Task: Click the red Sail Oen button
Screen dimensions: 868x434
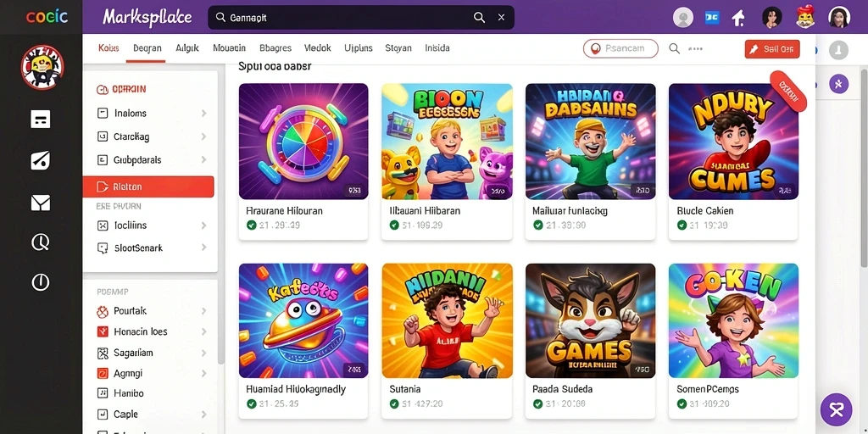Action: coord(772,48)
